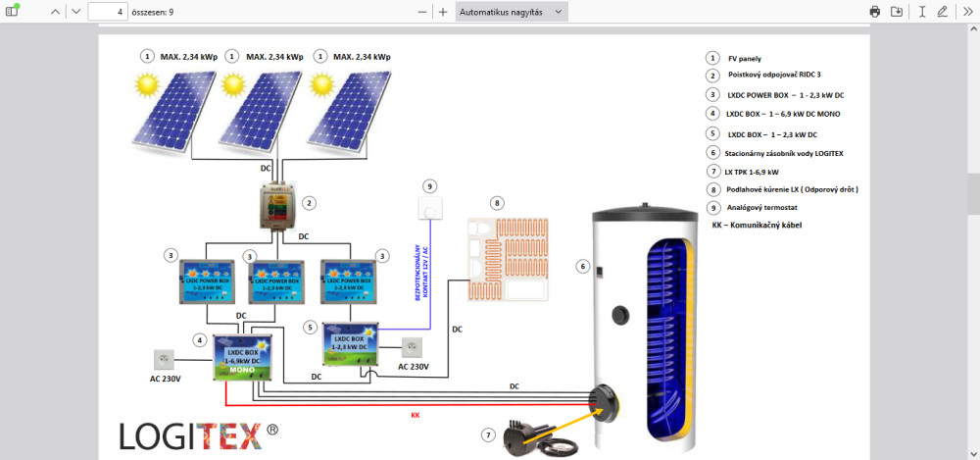Click legend text 'LXDC POWER BOX – 1 - 2,3 kW DC'

[786, 95]
